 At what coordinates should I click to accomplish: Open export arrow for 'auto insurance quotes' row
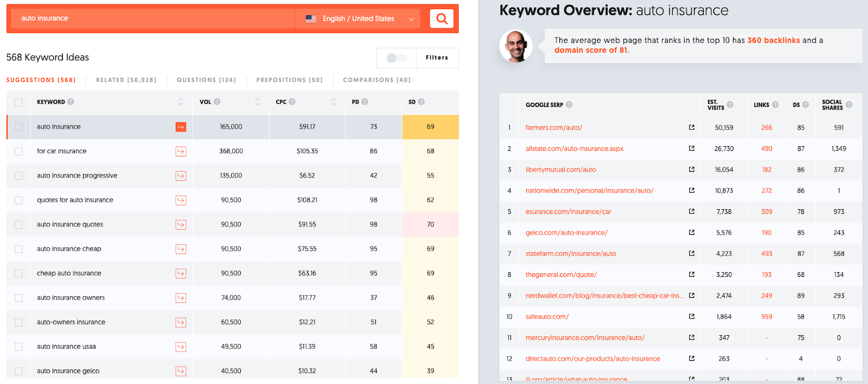181,224
